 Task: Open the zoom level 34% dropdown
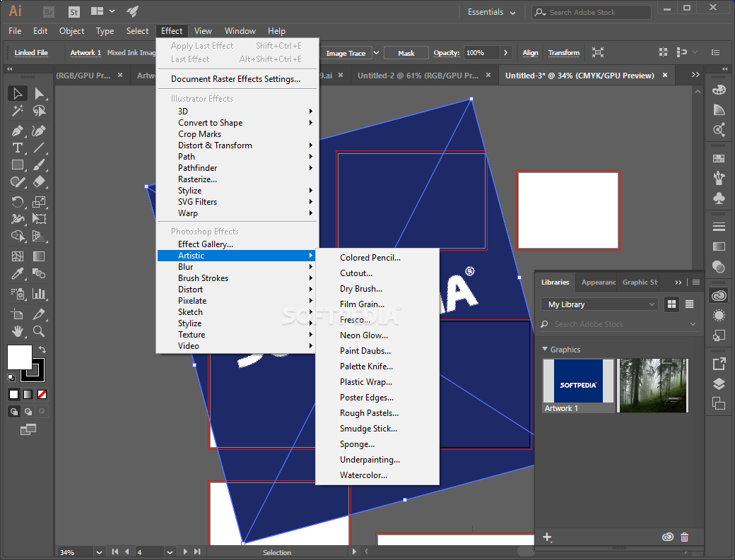[x=99, y=552]
